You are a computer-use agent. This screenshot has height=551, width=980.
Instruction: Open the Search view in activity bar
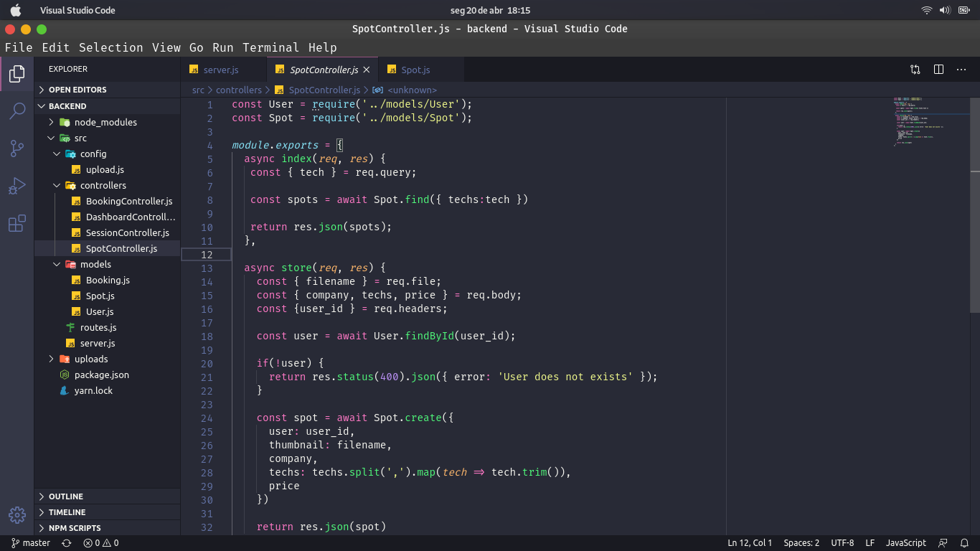point(17,110)
